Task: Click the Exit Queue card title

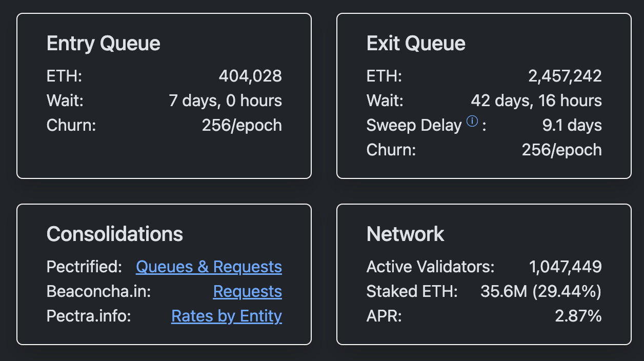Action: [416, 44]
